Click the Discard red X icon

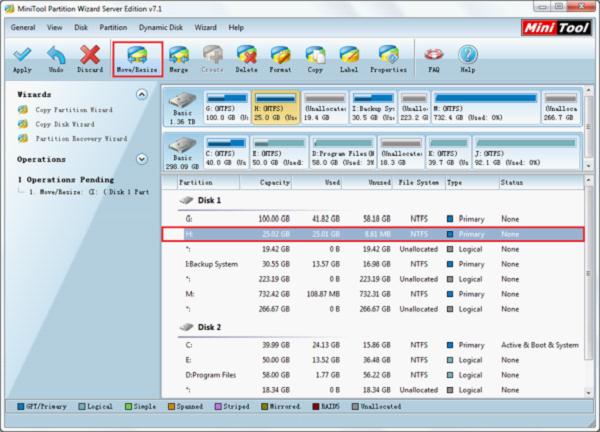point(90,55)
